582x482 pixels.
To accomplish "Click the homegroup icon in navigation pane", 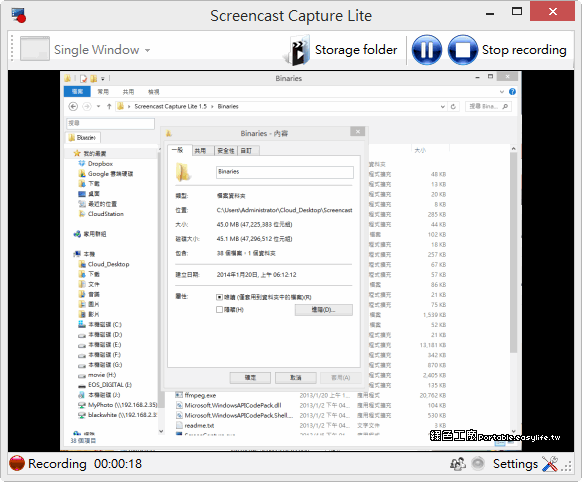I will pos(77,234).
